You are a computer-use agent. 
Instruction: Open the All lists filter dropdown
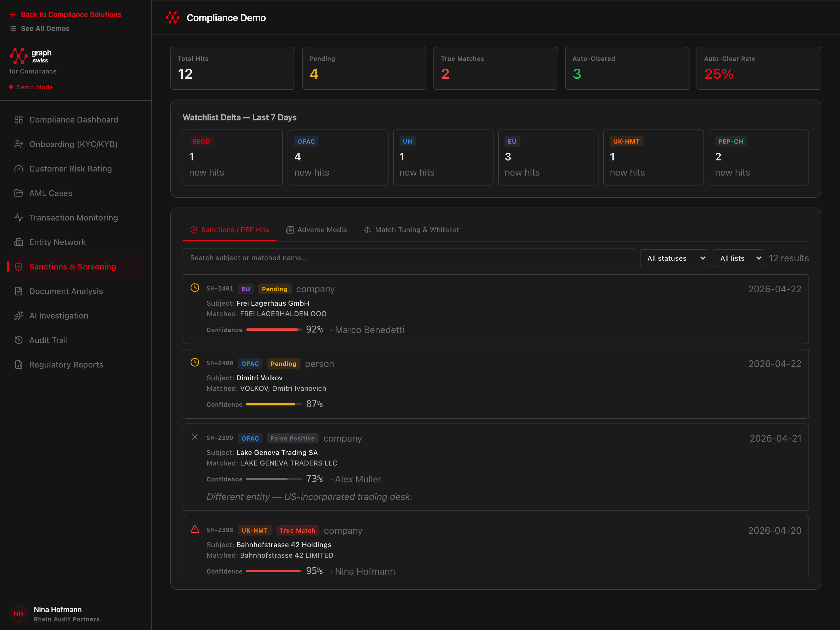(x=738, y=258)
